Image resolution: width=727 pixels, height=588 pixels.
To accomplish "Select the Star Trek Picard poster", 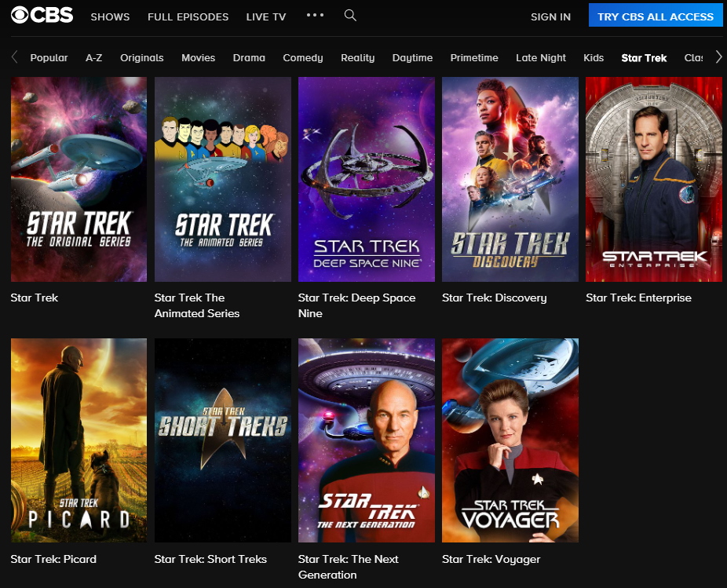I will pos(79,440).
